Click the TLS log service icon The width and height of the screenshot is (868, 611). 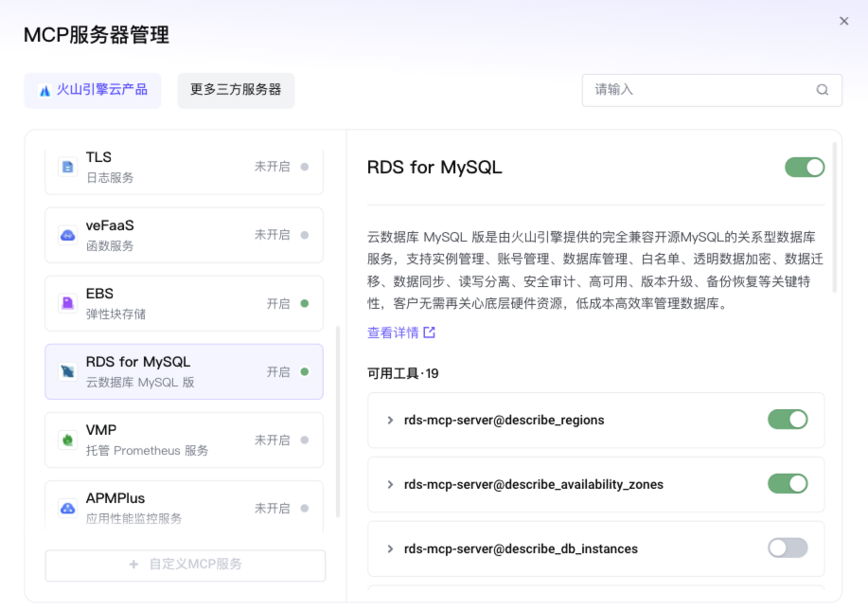(x=67, y=167)
